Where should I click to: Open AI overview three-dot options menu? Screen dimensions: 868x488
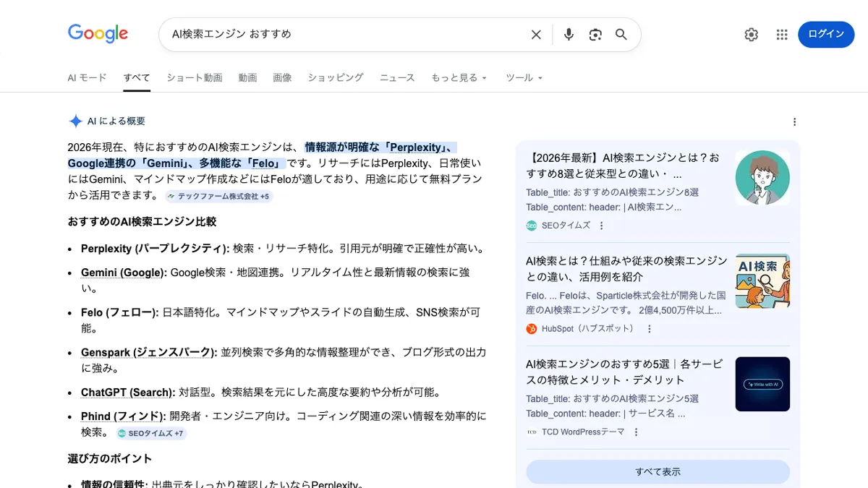pos(795,121)
